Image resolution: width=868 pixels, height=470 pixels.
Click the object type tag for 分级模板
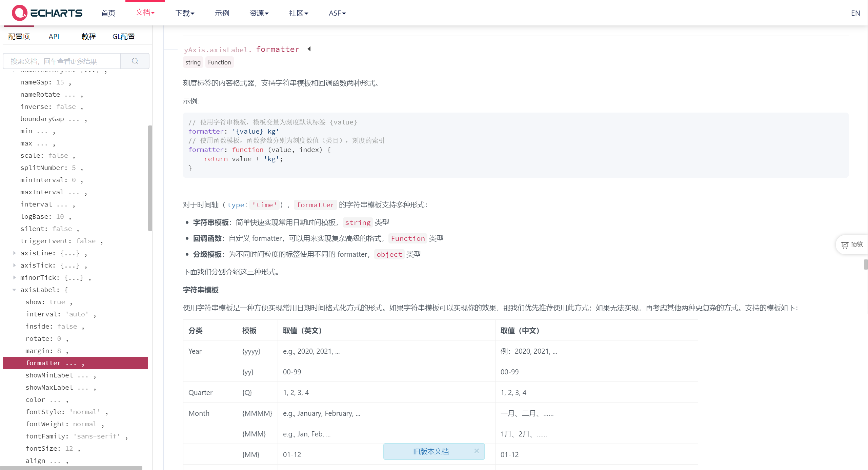(x=389, y=254)
